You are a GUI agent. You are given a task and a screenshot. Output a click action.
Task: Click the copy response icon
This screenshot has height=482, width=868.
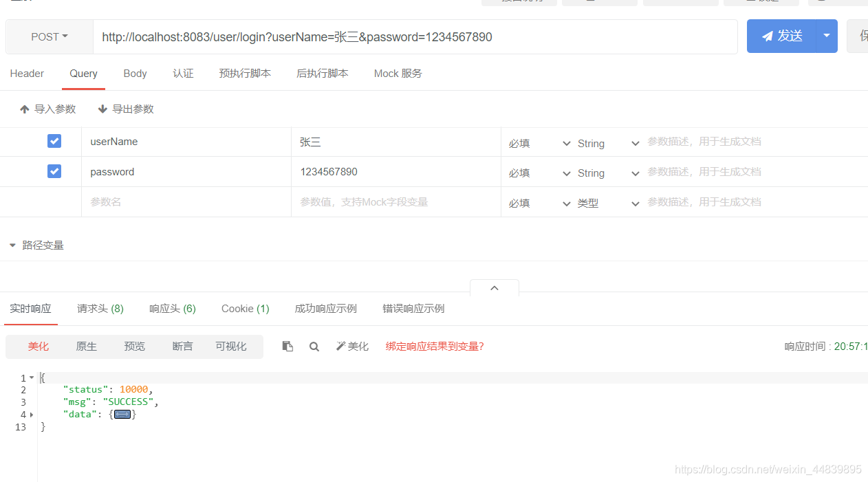point(287,347)
